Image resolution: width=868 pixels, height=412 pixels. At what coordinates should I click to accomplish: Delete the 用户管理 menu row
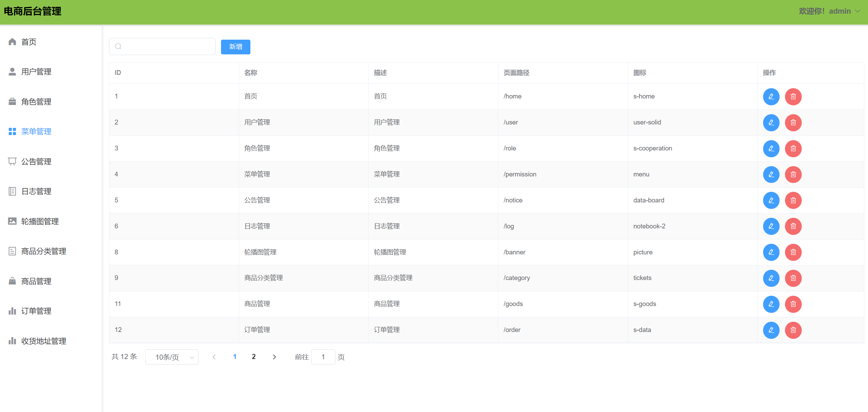(793, 122)
